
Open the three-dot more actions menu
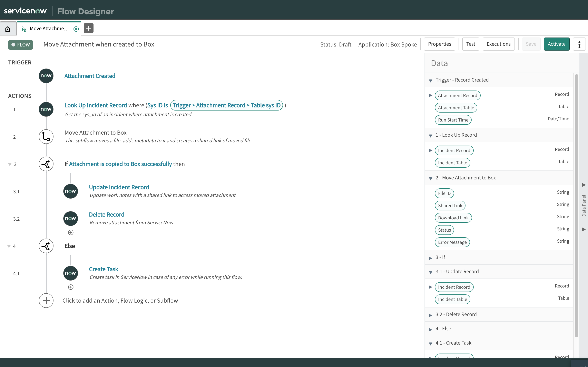(x=579, y=44)
